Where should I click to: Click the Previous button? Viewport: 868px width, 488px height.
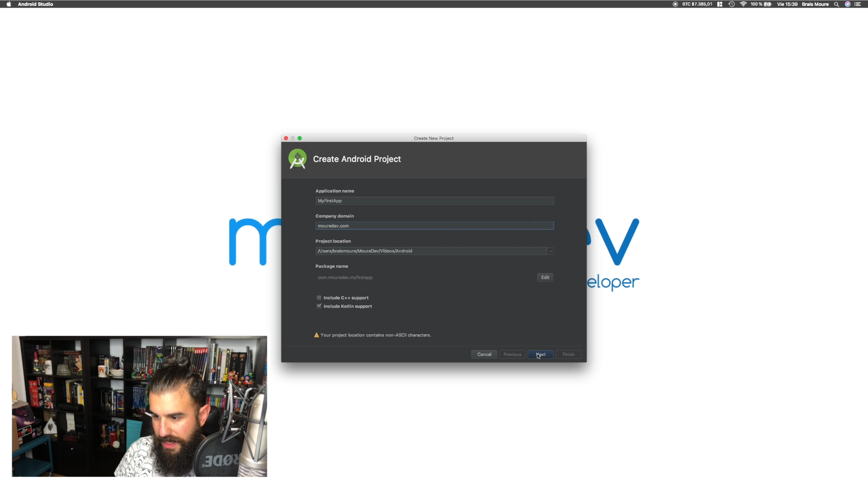pos(512,354)
